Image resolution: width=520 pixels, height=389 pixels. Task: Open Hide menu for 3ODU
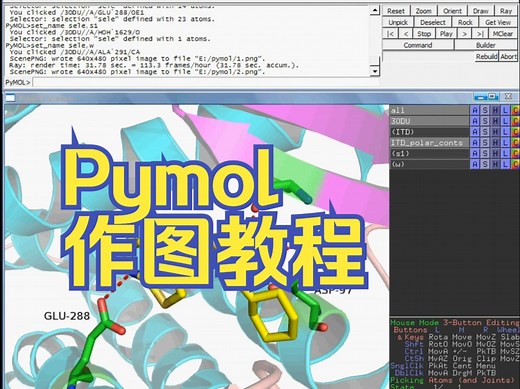pos(495,121)
